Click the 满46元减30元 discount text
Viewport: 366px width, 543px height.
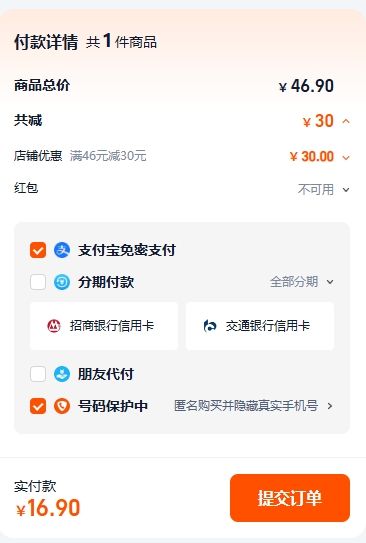click(108, 156)
